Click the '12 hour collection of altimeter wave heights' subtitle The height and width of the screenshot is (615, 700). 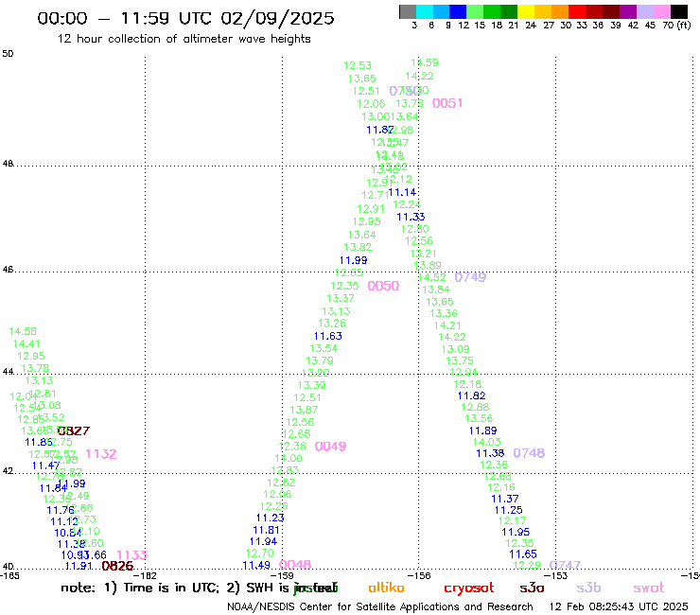tap(184, 39)
